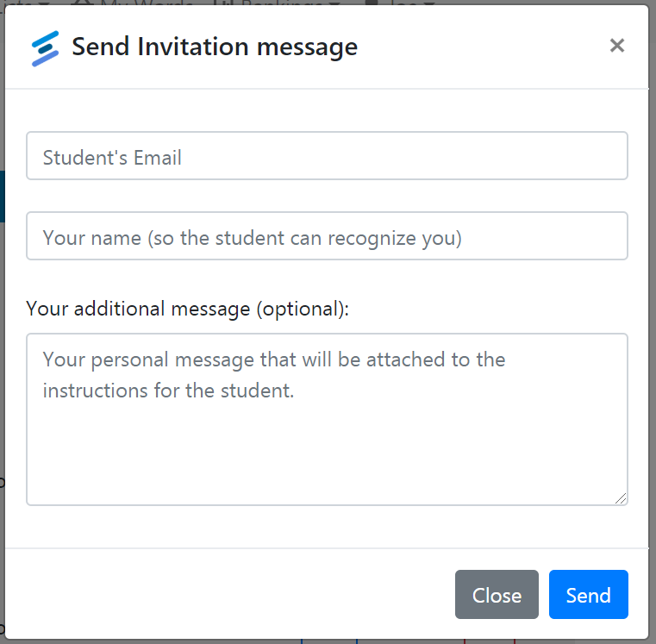
Task: Click the blue striped logo icon in header
Action: [x=45, y=48]
